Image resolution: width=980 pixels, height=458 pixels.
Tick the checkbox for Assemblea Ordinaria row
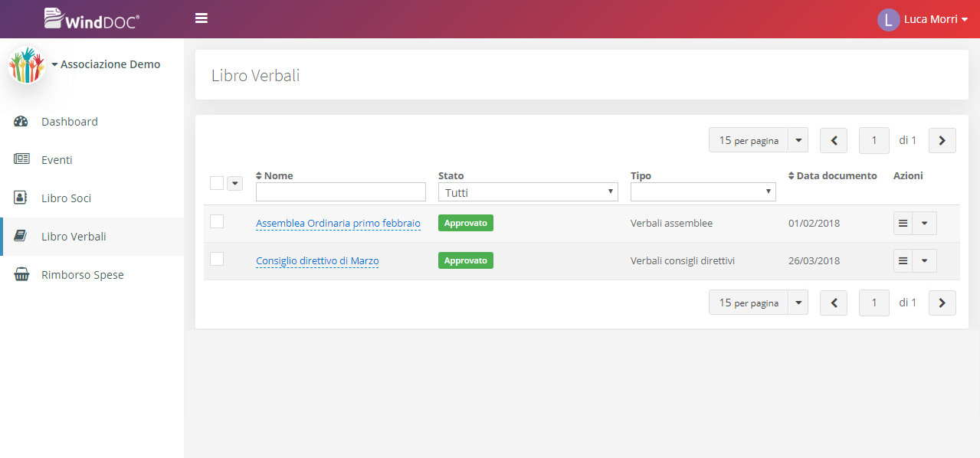click(217, 221)
